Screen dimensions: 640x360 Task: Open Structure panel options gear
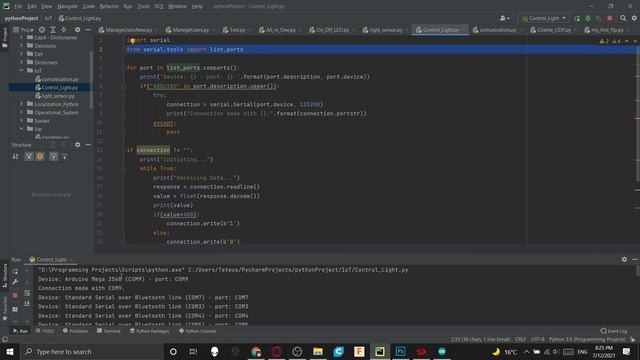tap(78, 145)
